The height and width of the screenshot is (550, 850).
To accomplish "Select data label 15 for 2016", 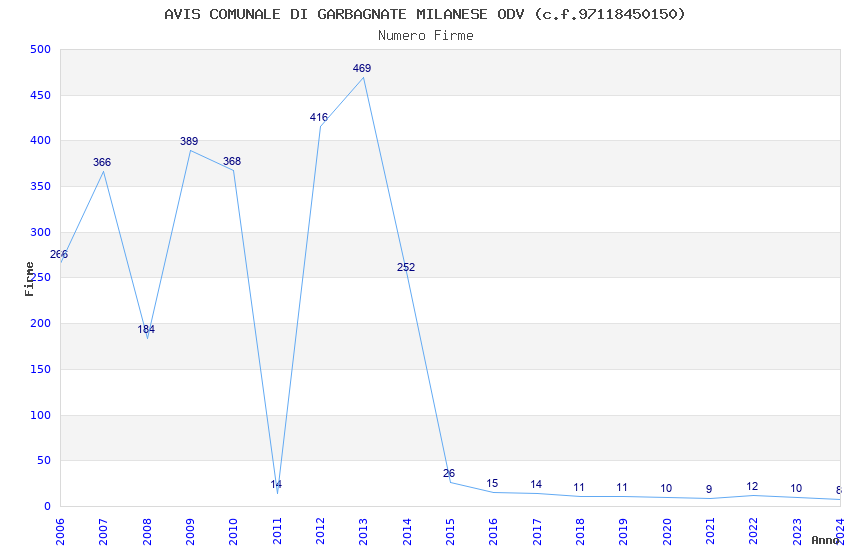I will point(492,483).
